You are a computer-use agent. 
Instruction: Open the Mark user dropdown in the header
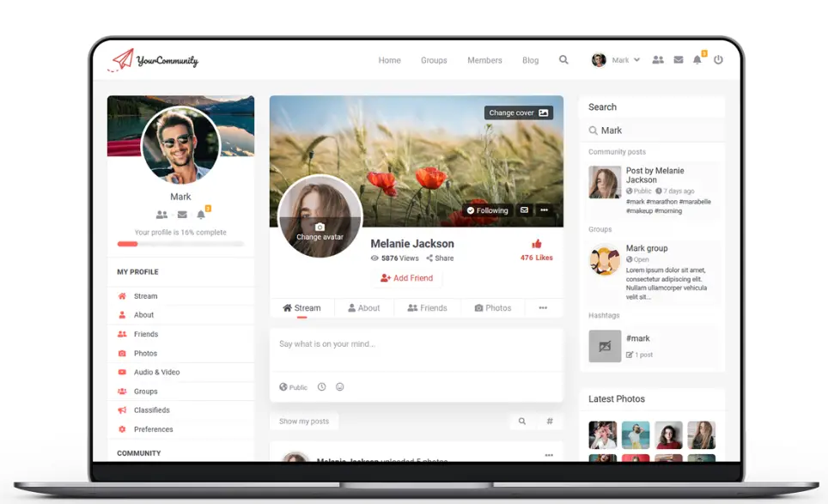(626, 60)
